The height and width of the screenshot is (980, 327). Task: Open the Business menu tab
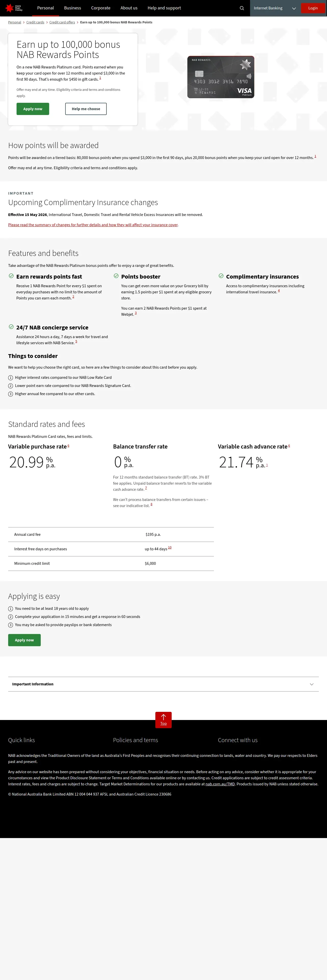pyautogui.click(x=72, y=8)
